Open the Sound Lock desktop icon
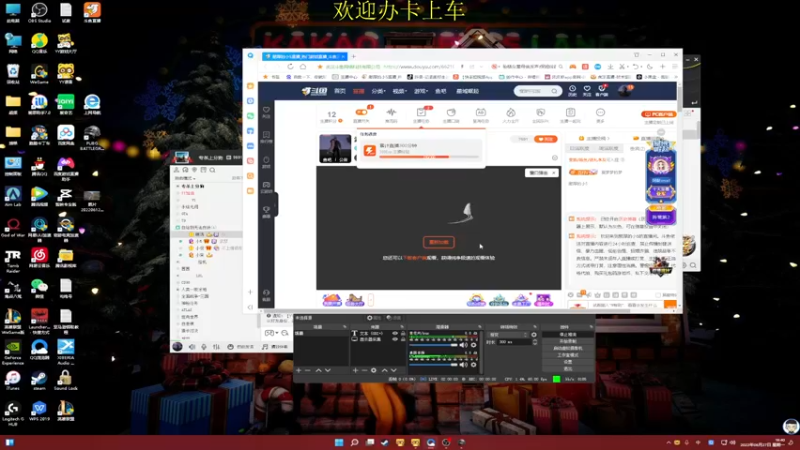800x450 pixels. click(x=65, y=381)
